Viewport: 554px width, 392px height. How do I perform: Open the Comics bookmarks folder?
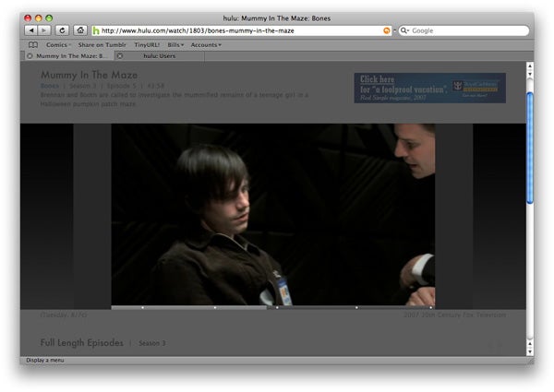[58, 45]
